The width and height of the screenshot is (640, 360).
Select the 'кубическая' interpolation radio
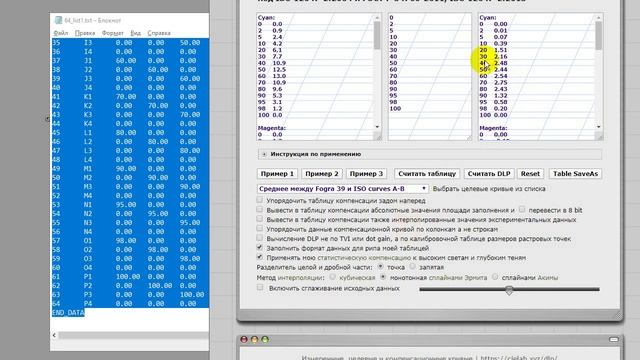tap(333, 277)
